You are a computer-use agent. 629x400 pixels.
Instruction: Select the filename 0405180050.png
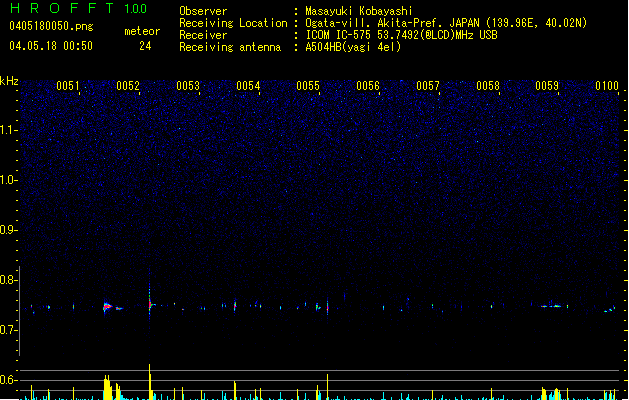point(51,26)
